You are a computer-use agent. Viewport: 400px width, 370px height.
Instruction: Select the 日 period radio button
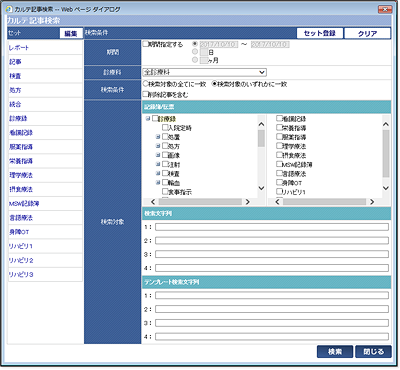(195, 52)
